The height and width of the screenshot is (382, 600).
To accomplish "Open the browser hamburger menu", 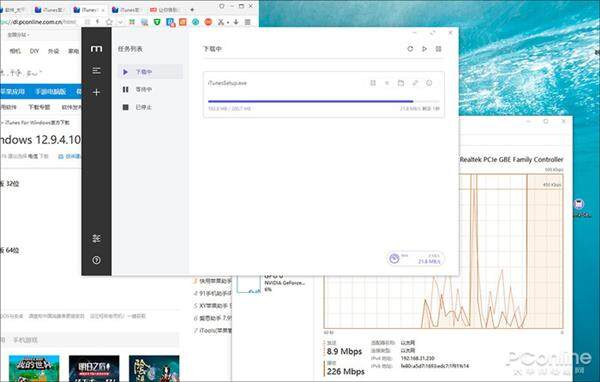I will point(248,22).
